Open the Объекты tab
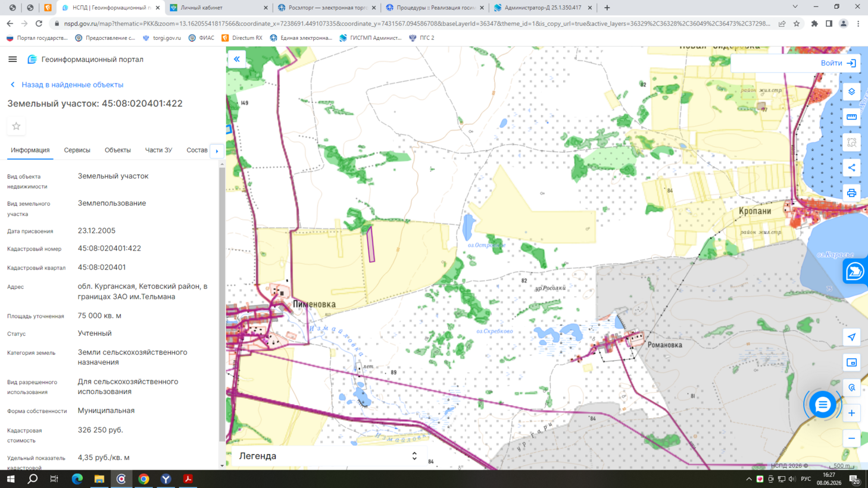The height and width of the screenshot is (488, 868). click(117, 150)
